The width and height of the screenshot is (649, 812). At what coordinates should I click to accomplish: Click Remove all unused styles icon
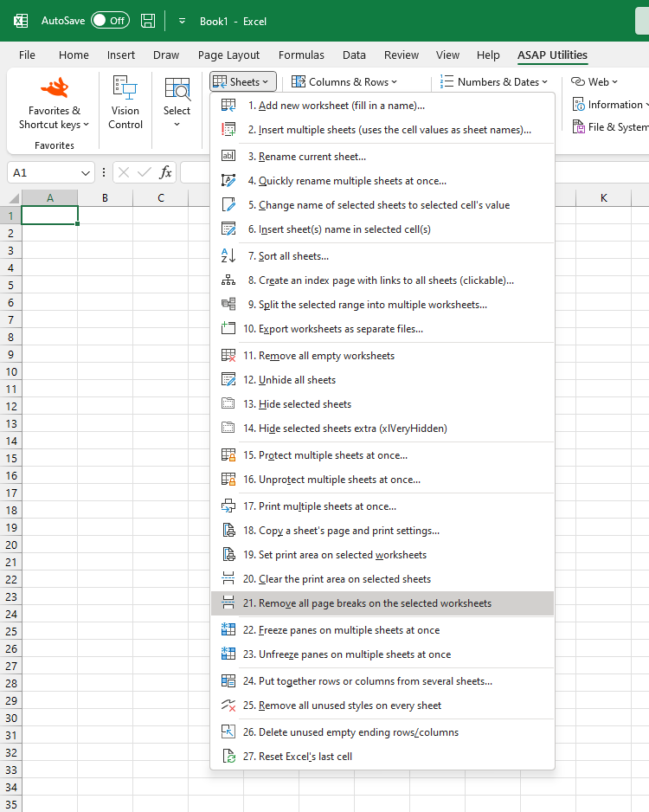(228, 706)
